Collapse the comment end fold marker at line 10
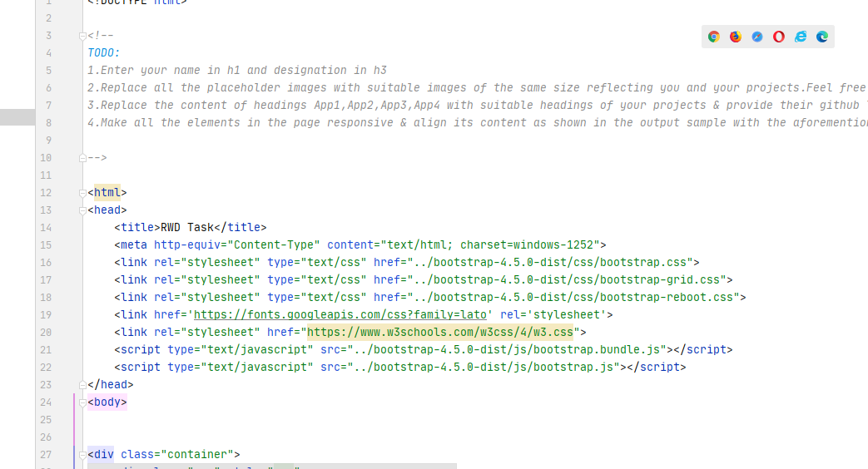Image resolution: width=868 pixels, height=469 pixels. point(82,158)
